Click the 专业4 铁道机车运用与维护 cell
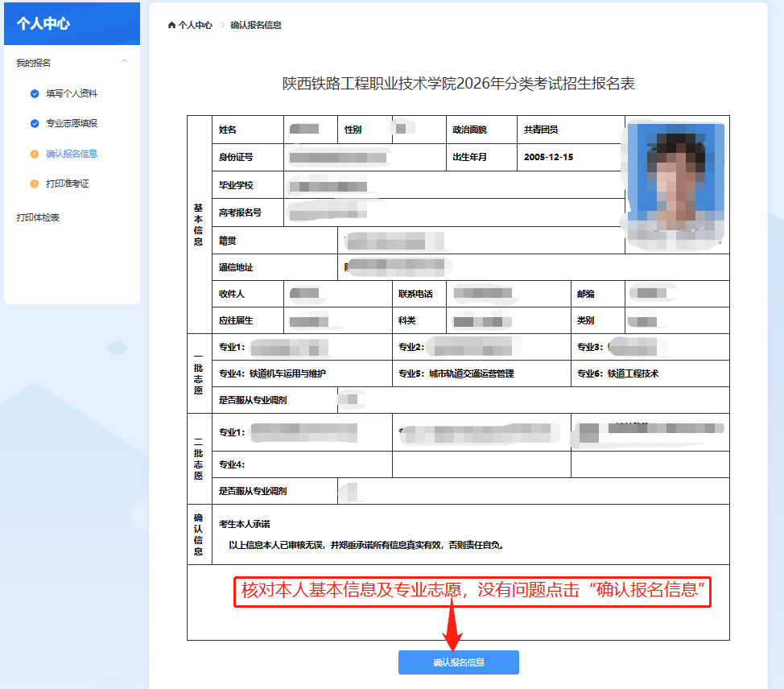The image size is (784, 689). click(x=272, y=373)
